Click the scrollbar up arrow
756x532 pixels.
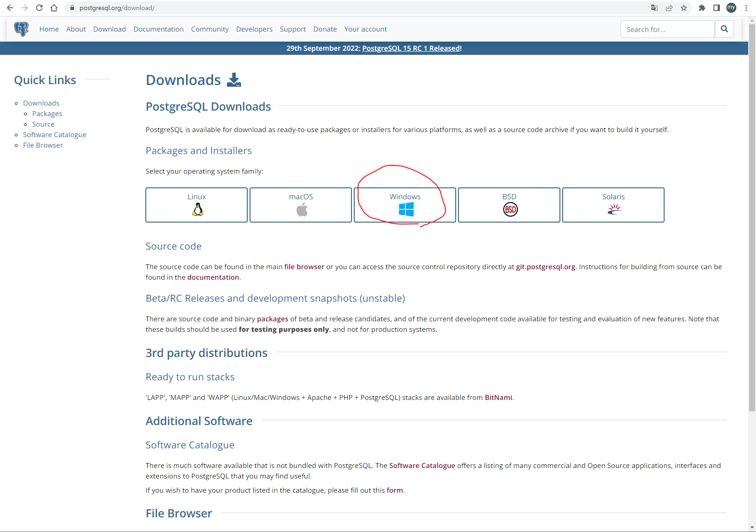pos(752,21)
